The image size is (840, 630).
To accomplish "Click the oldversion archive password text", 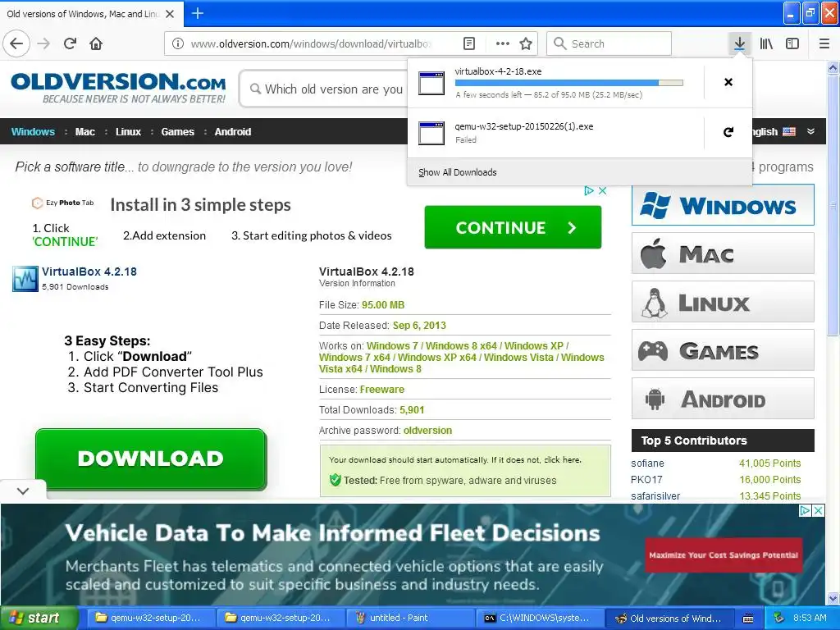I will (427, 431).
